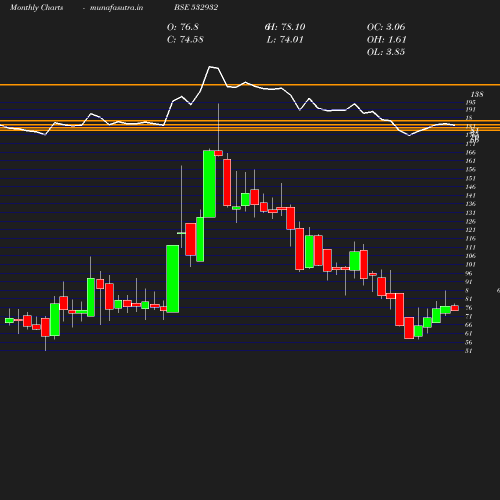Click the last red candle near 76
Image resolution: width=500 pixels, height=500 pixels.
pyautogui.click(x=455, y=308)
